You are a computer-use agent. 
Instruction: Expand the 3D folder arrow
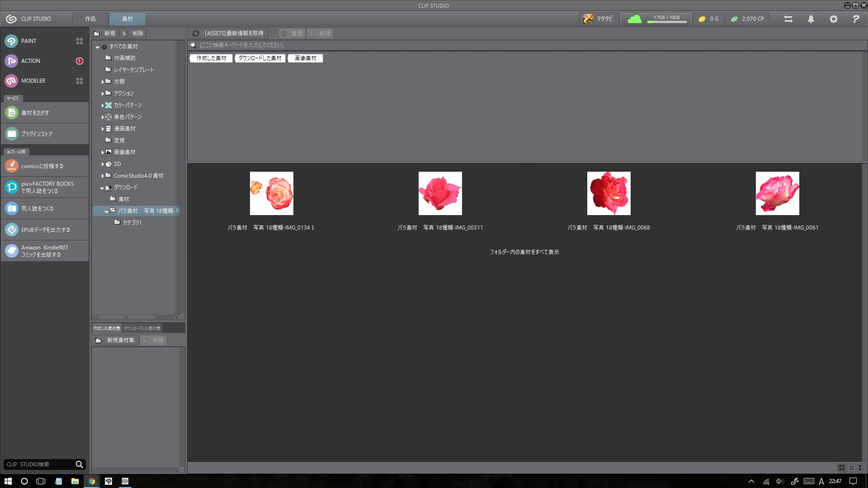[103, 164]
